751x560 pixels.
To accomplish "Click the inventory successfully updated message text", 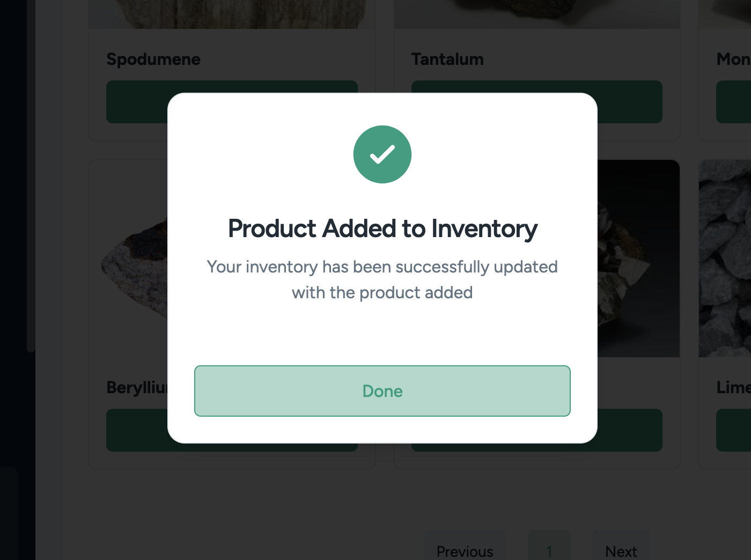I will [382, 279].
